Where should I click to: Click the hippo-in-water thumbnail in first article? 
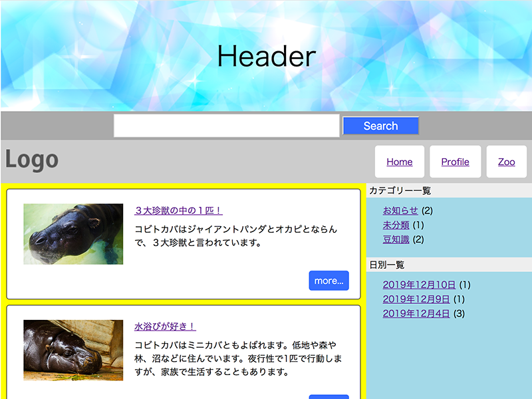[x=73, y=234]
